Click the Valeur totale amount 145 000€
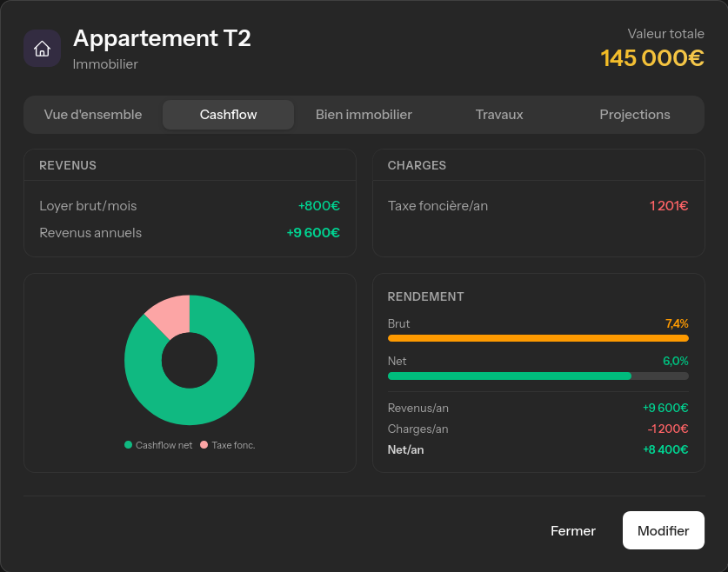 click(x=652, y=57)
